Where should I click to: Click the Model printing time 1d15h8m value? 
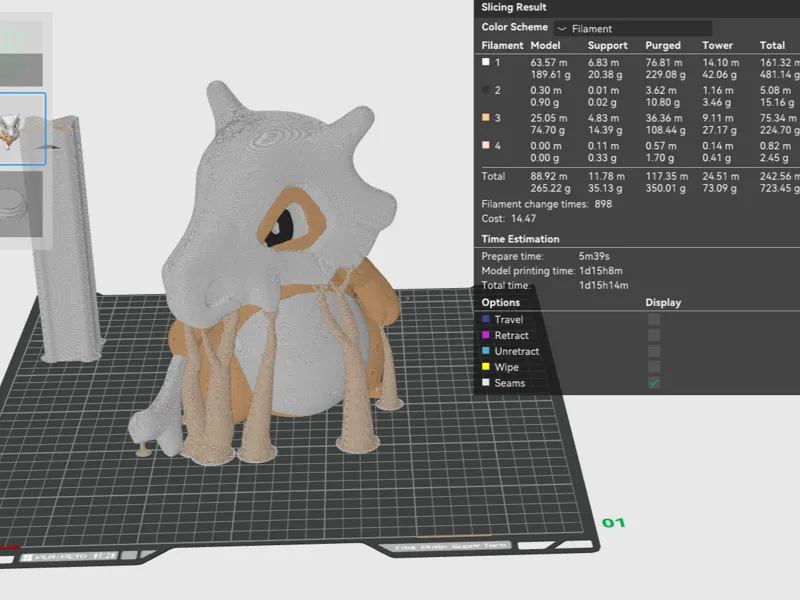(x=601, y=271)
